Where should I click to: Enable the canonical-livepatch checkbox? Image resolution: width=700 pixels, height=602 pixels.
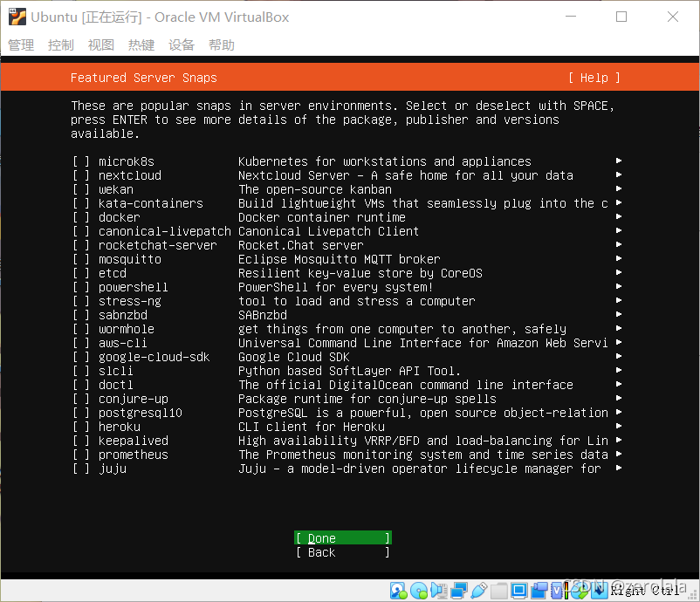coord(81,231)
